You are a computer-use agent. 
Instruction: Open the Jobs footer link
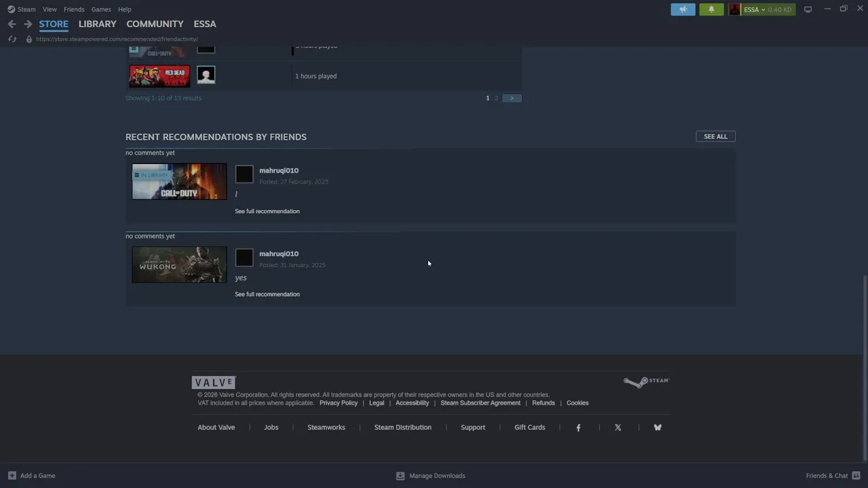(271, 428)
